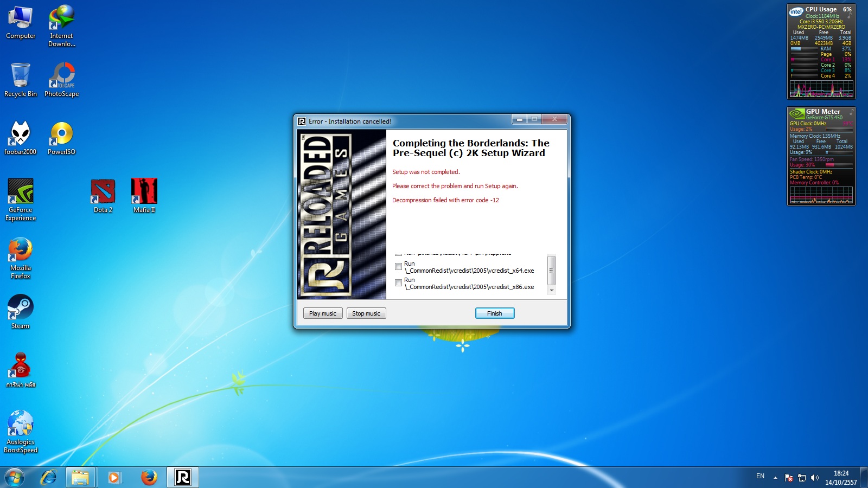868x488 pixels.
Task: Click Stop music button
Action: [x=366, y=313]
